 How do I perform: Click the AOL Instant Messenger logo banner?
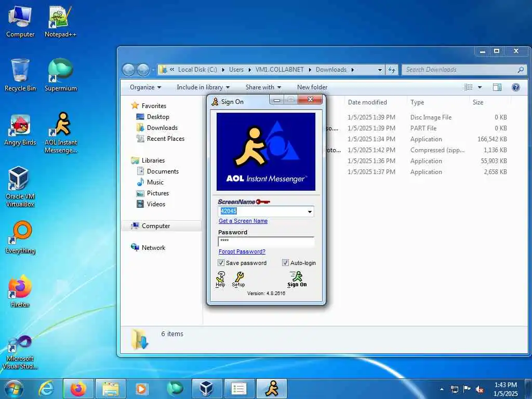266,152
